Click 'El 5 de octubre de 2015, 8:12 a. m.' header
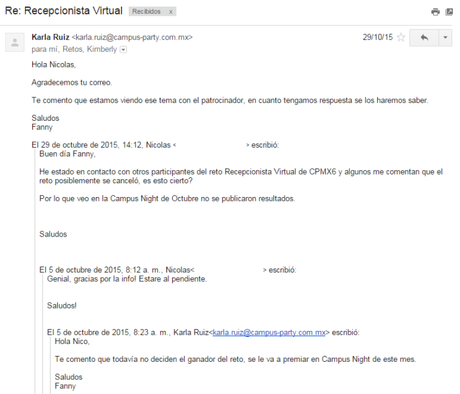This screenshot has width=460, height=394. pyautogui.click(x=168, y=270)
